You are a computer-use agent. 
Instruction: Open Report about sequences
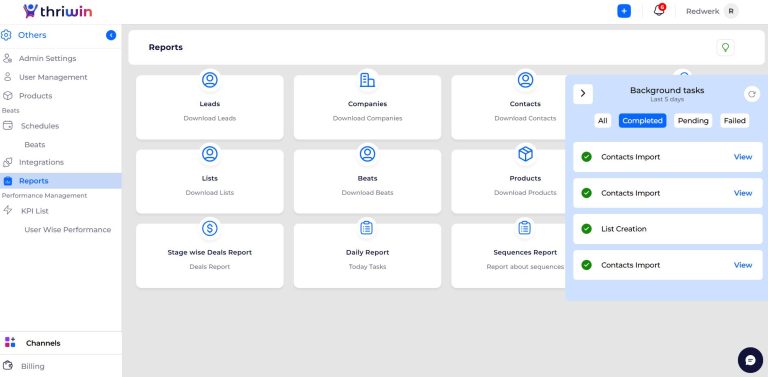(525, 267)
